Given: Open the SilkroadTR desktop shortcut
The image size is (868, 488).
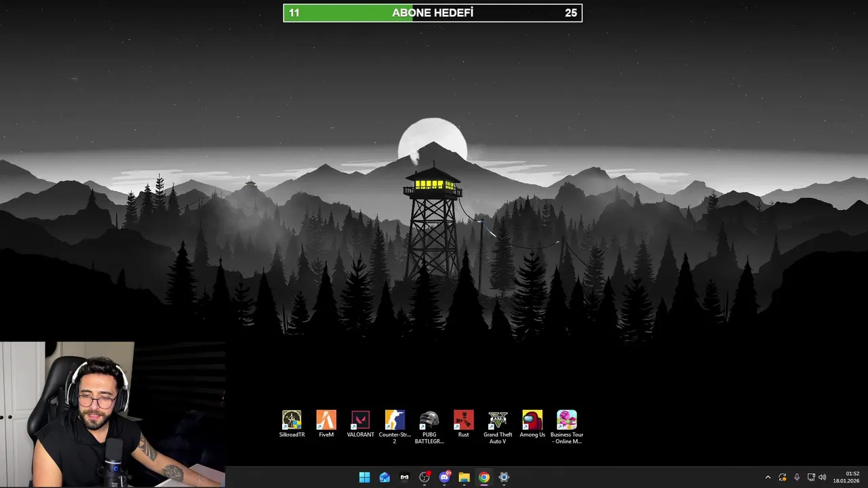Looking at the screenshot, I should [x=292, y=424].
